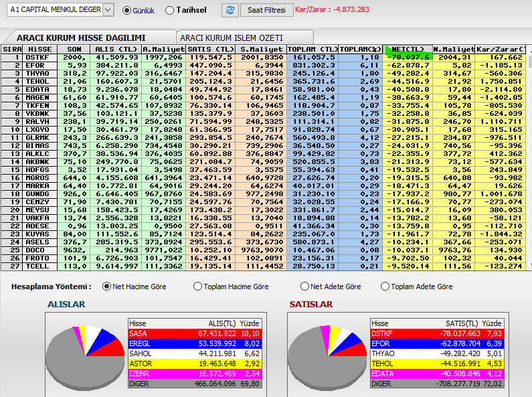Click the table's vertical scrollbar
Viewport: 532px width, 397px height.
[x=529, y=158]
